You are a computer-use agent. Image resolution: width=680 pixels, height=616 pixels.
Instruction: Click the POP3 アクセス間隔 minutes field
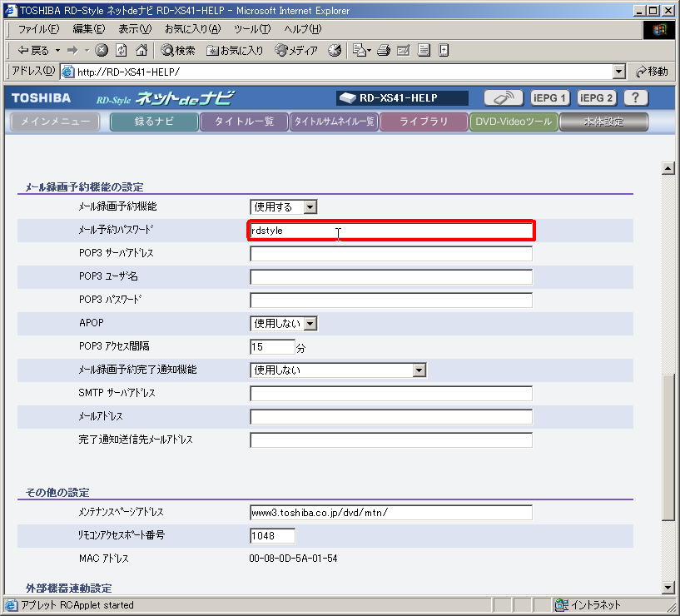coord(273,346)
